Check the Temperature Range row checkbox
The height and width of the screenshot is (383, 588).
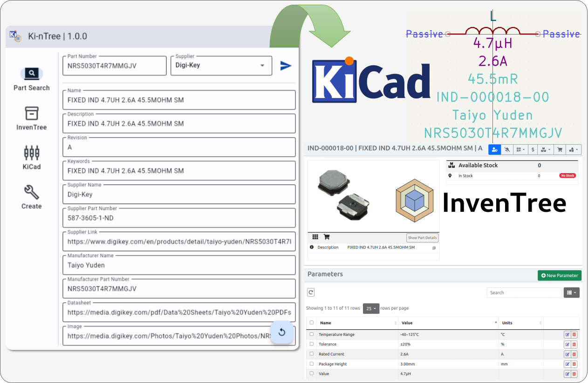click(312, 334)
